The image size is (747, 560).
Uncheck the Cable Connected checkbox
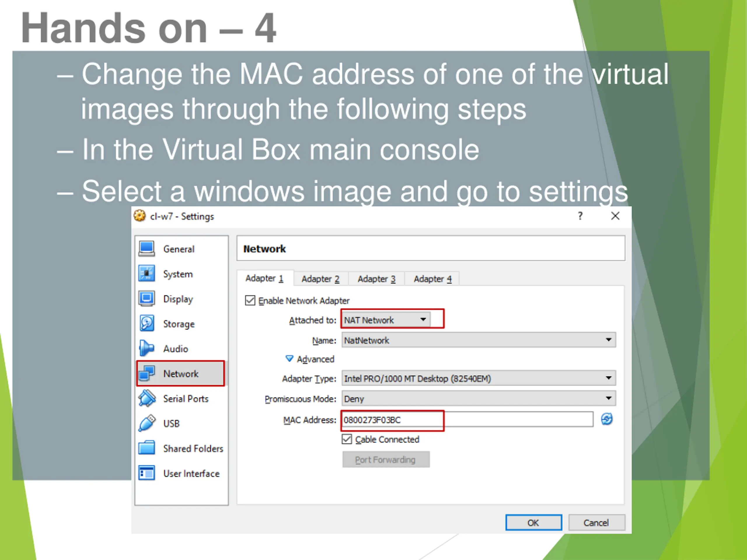point(347,439)
